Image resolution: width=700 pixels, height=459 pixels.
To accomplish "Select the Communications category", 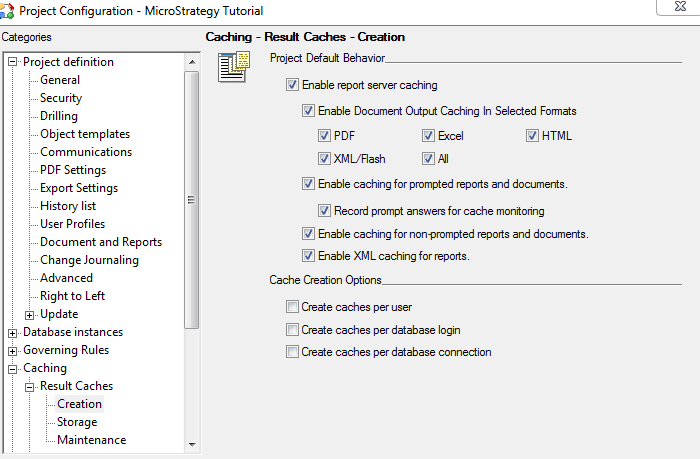I will point(86,152).
